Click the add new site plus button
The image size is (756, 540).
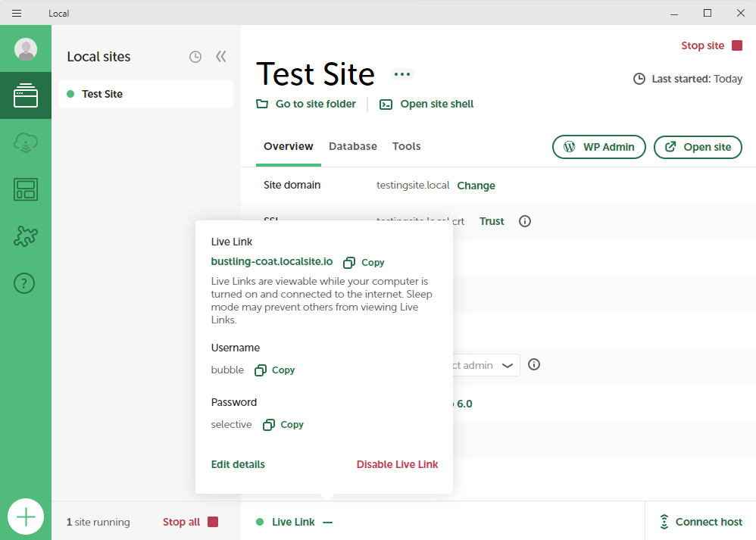(x=26, y=517)
